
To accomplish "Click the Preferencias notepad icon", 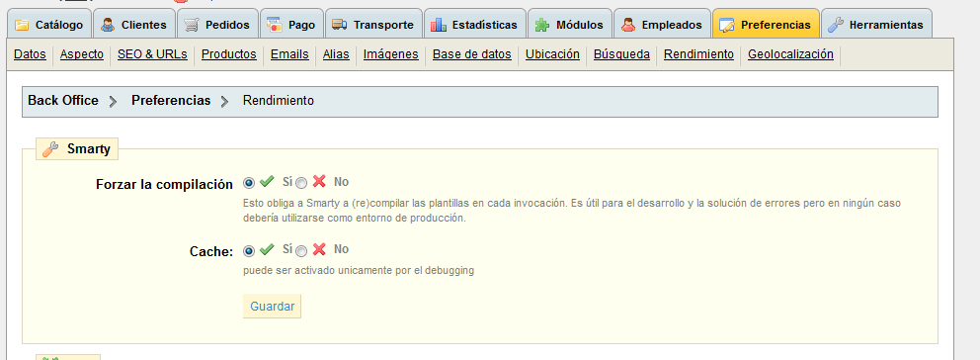I will tap(727, 25).
